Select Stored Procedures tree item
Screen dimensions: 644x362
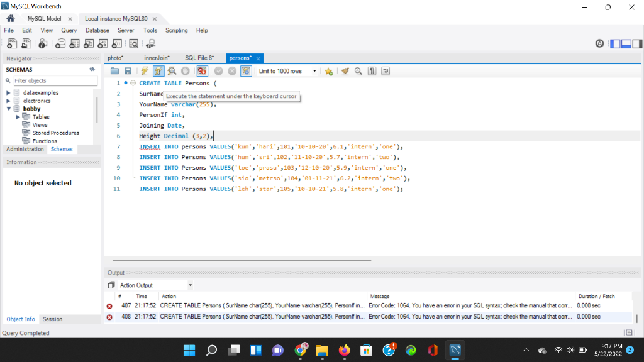pyautogui.click(x=56, y=133)
